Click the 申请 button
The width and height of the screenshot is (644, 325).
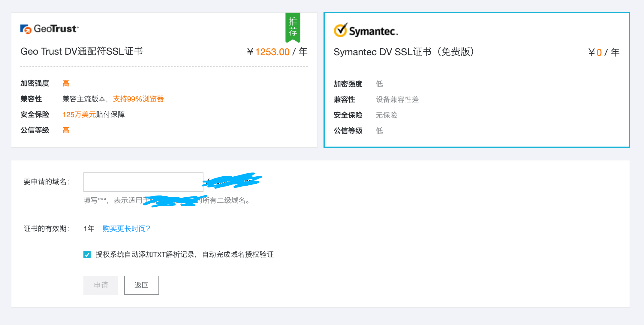pos(101,285)
